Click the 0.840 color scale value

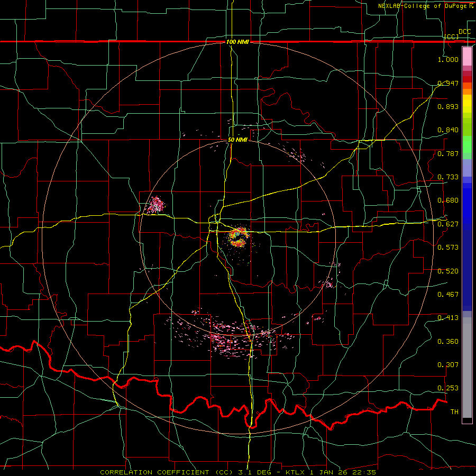tap(448, 130)
